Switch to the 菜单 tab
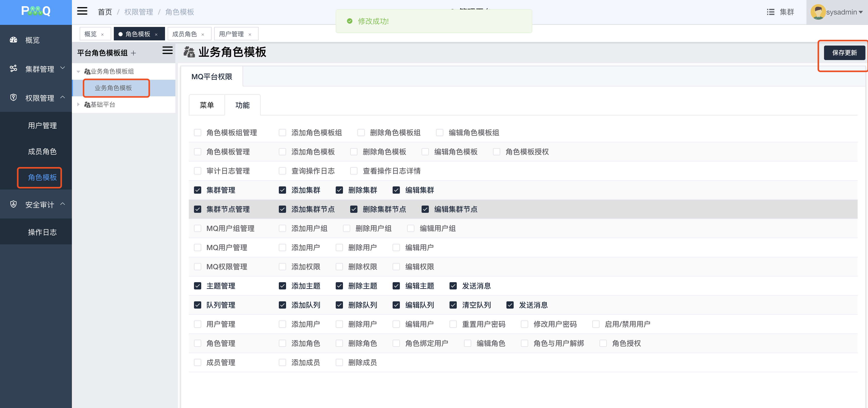Viewport: 868px width, 408px height. point(207,105)
